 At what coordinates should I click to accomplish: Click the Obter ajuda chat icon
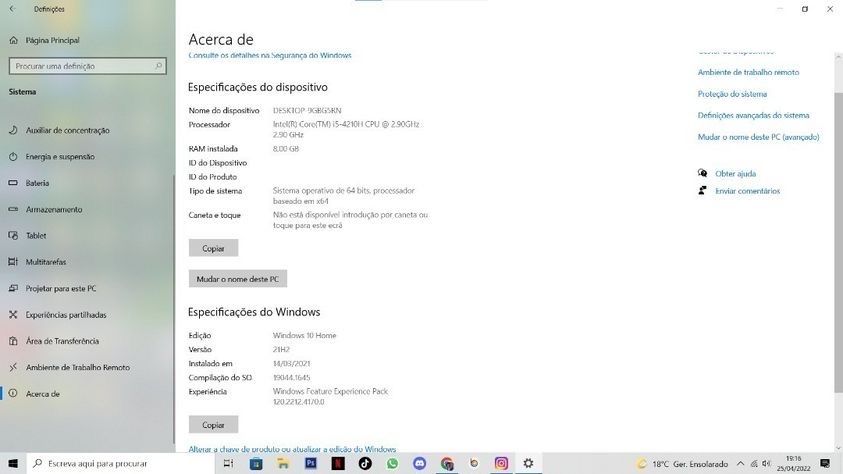(702, 173)
